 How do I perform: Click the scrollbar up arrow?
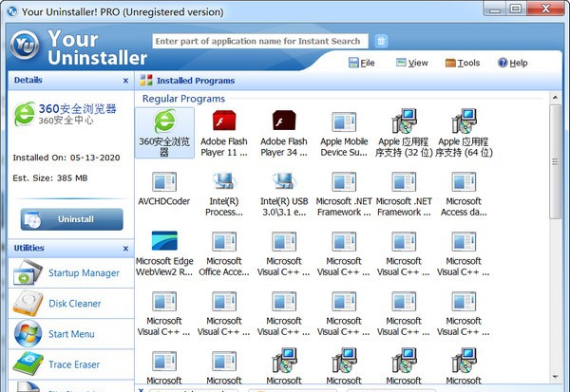[x=555, y=98]
